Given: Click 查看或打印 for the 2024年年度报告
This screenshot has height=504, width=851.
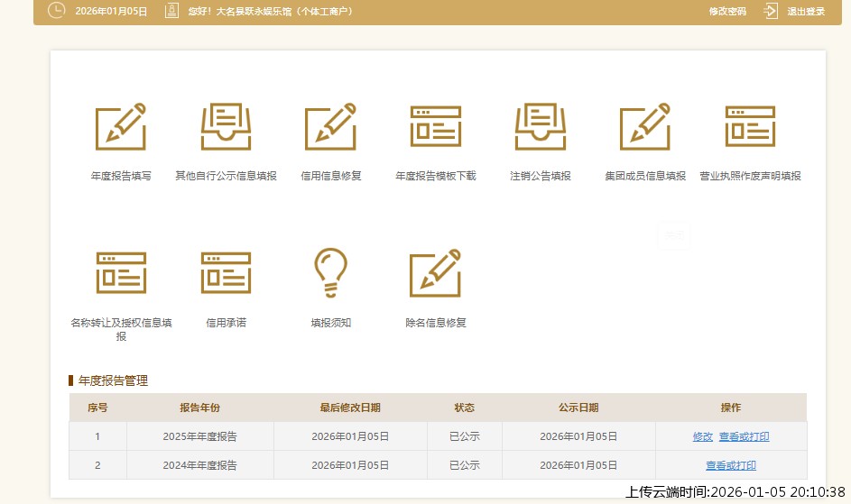Looking at the screenshot, I should pos(731,465).
